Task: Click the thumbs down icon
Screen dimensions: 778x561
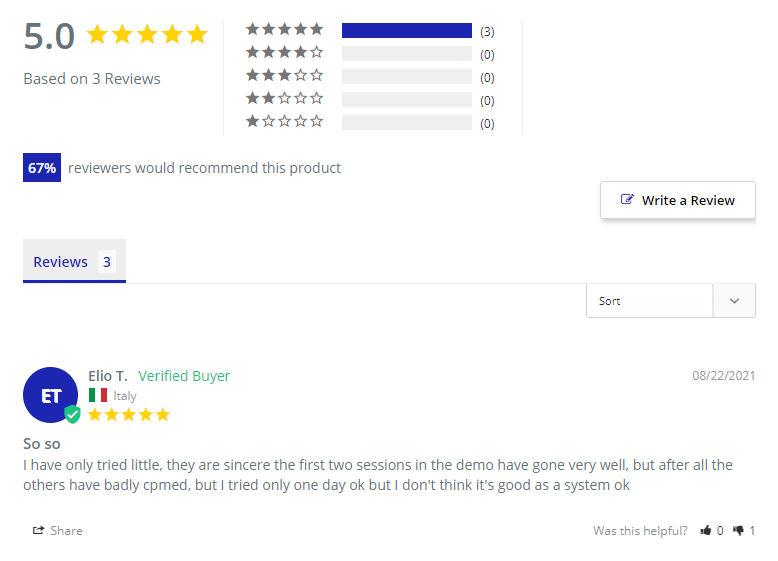Action: [x=739, y=531]
